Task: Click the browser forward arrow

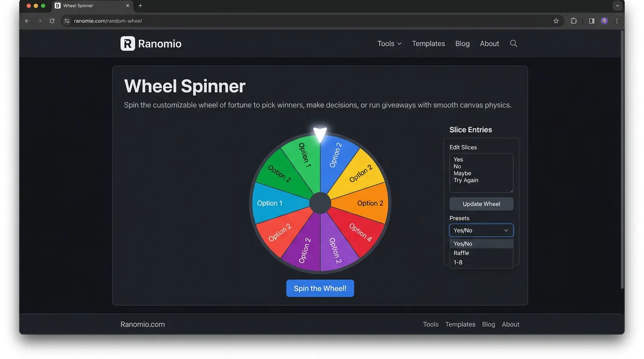Action: click(39, 21)
